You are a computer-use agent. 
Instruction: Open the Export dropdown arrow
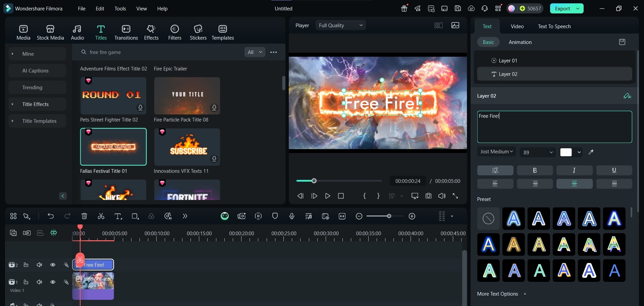pos(578,9)
